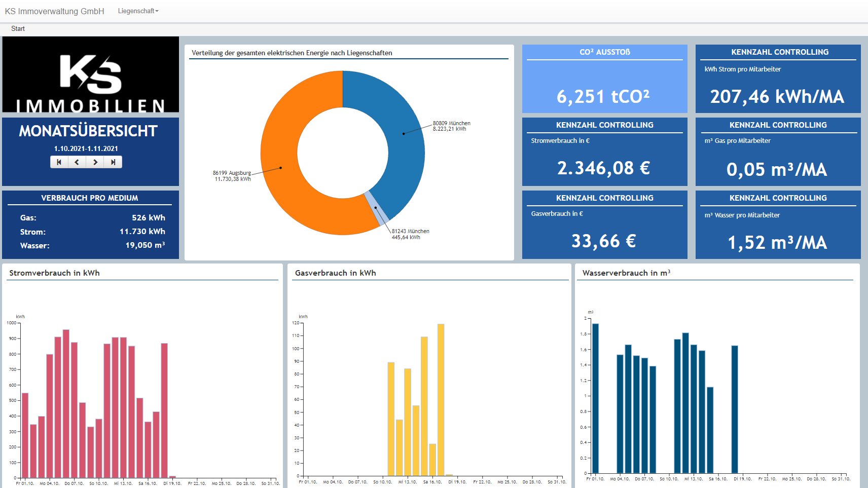Screen dimensions: 868x488
Task: Click the first bar in Wasserverbrauch chart
Action: click(595, 400)
